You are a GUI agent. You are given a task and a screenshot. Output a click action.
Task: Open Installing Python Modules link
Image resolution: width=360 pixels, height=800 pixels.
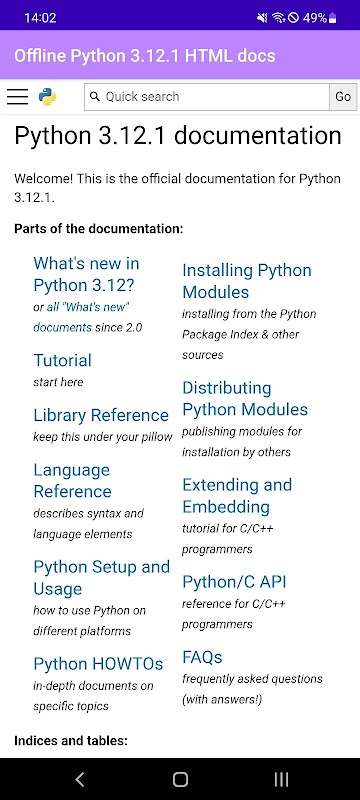click(x=247, y=281)
